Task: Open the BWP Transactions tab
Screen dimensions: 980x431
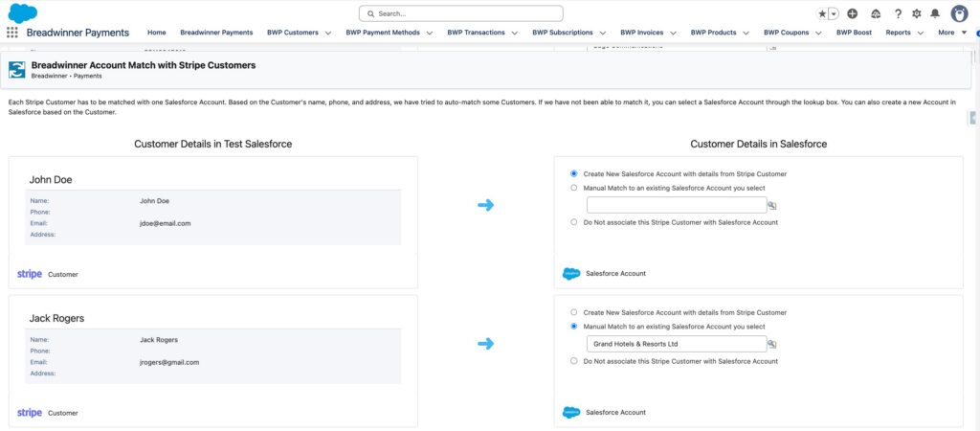Action: tap(477, 33)
